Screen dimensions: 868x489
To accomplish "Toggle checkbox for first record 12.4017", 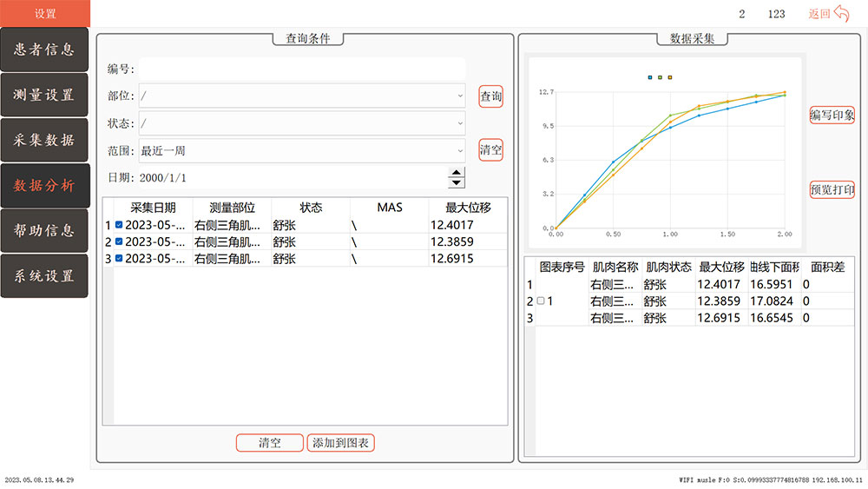I will [119, 225].
